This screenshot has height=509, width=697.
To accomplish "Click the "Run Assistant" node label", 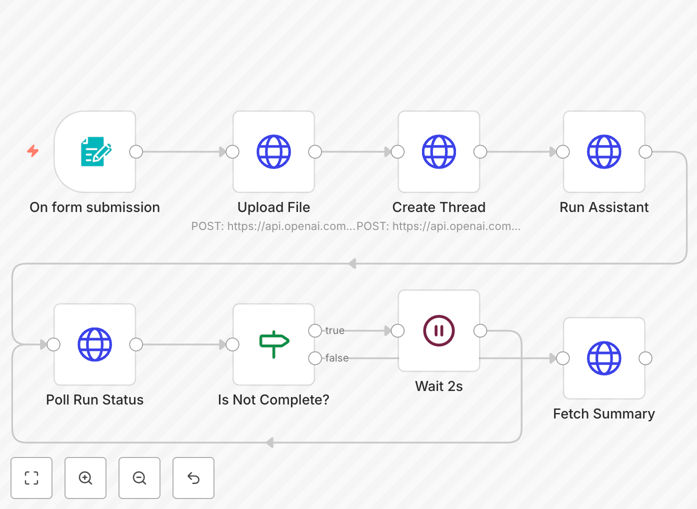I will [x=604, y=207].
